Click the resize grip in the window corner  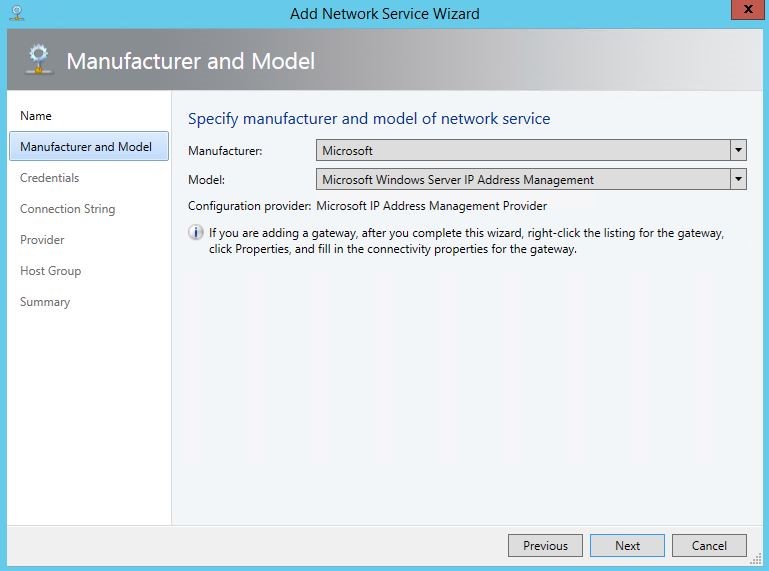[757, 560]
